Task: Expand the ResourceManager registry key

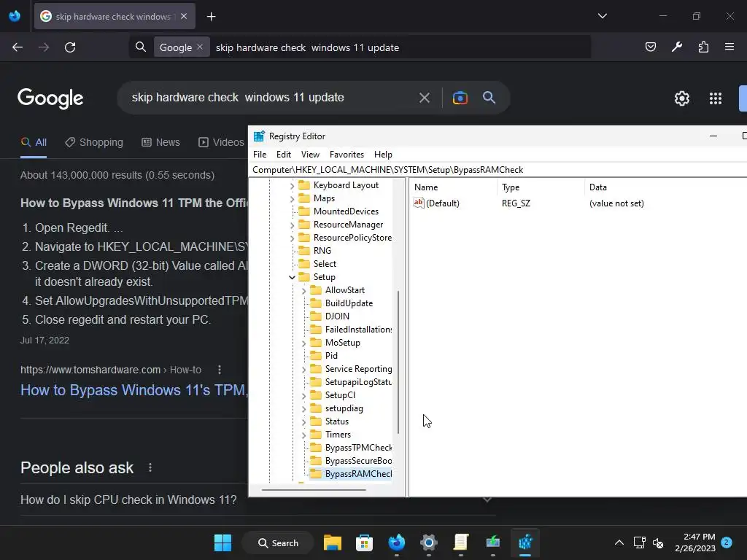Action: click(x=292, y=225)
